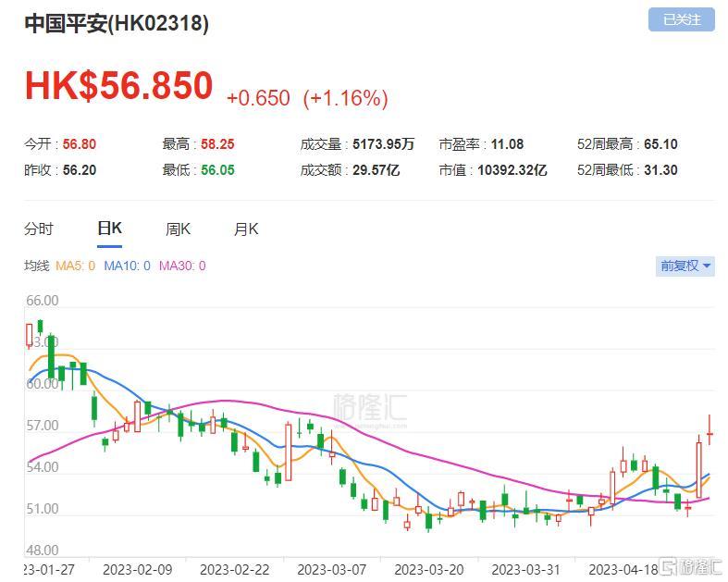This screenshot has width=728, height=582.
Task: Click the 均线 label
Action: click(37, 266)
